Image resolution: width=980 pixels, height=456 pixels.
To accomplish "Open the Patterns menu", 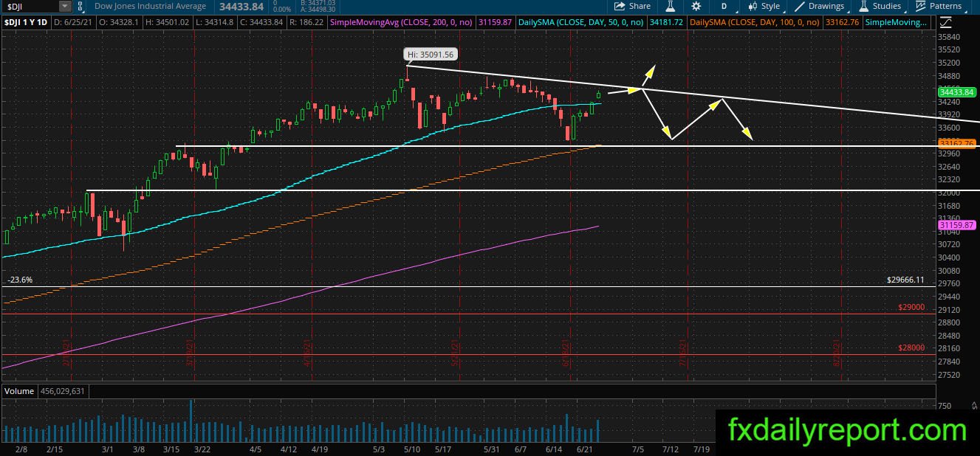I will coord(938,6).
